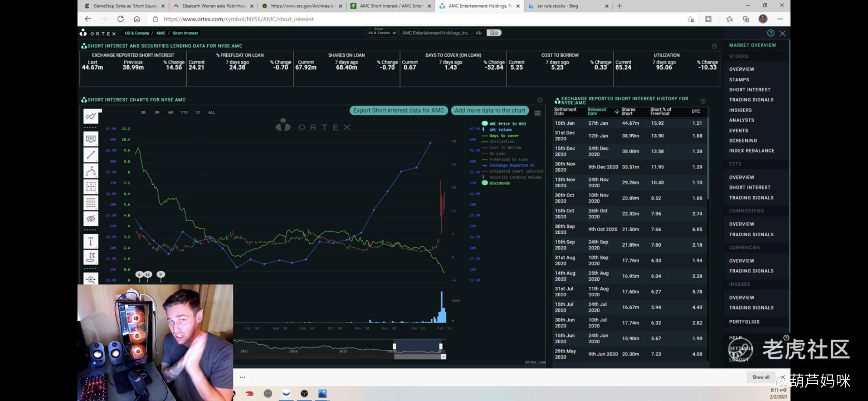Click Export Short interest data for AMC
Viewport: 868px width, 401px height.
[x=398, y=110]
